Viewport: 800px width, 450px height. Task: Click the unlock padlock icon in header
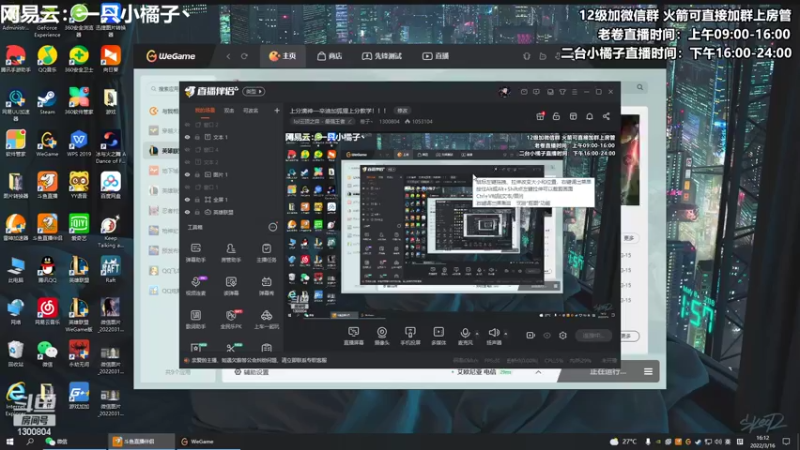(x=556, y=116)
